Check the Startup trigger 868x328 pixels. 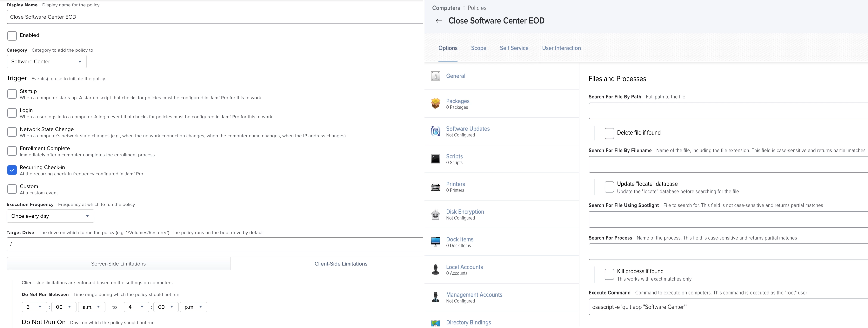click(12, 94)
